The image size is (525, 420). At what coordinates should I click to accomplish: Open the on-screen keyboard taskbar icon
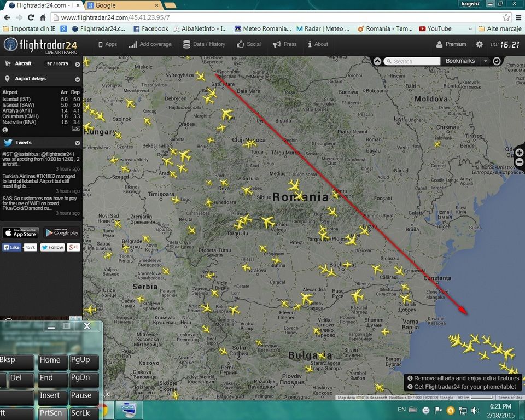coord(129,410)
